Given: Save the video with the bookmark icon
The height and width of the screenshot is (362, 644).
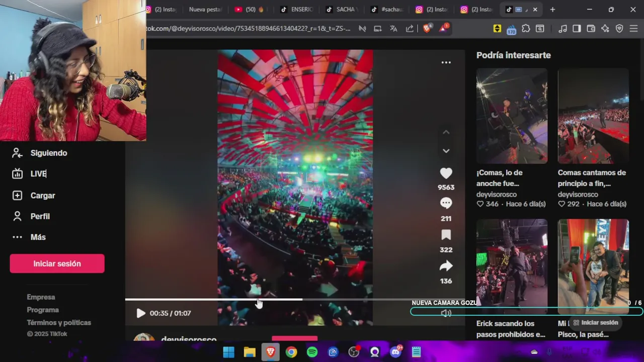Looking at the screenshot, I should tap(446, 235).
